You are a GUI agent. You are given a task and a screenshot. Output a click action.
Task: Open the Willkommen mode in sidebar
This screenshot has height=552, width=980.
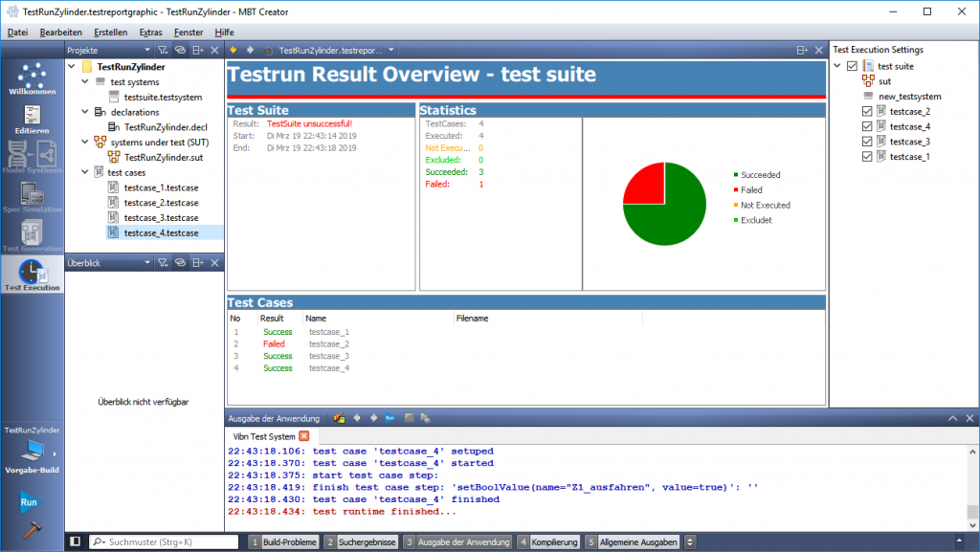[x=32, y=79]
